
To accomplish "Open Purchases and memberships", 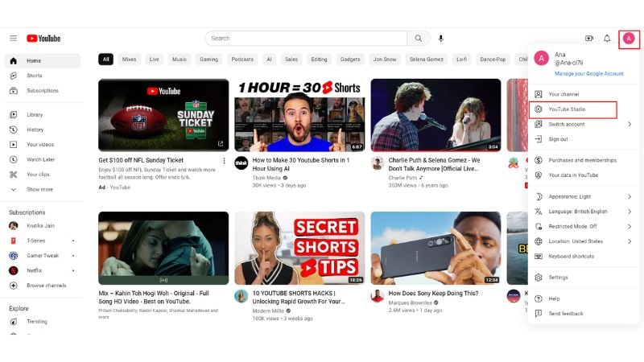I will tap(584, 160).
